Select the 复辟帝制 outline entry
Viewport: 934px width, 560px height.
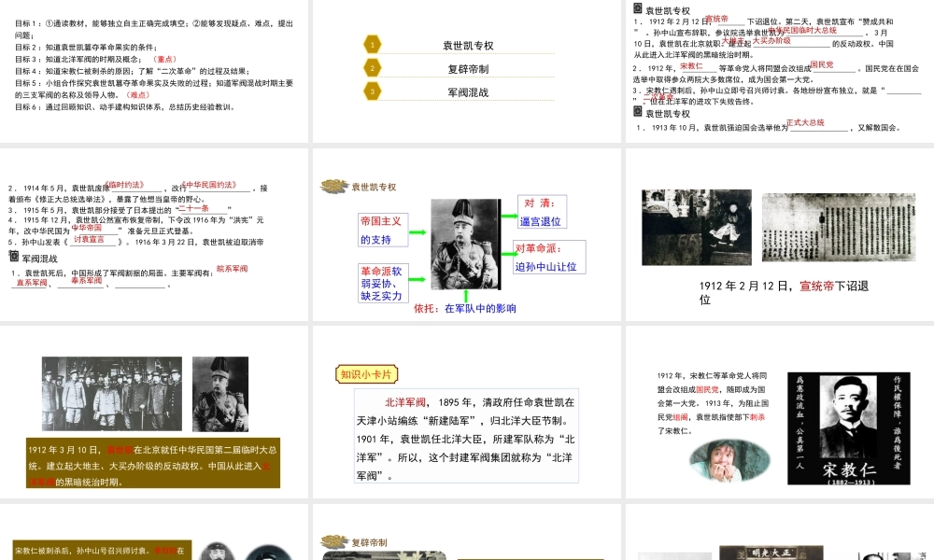pos(468,69)
